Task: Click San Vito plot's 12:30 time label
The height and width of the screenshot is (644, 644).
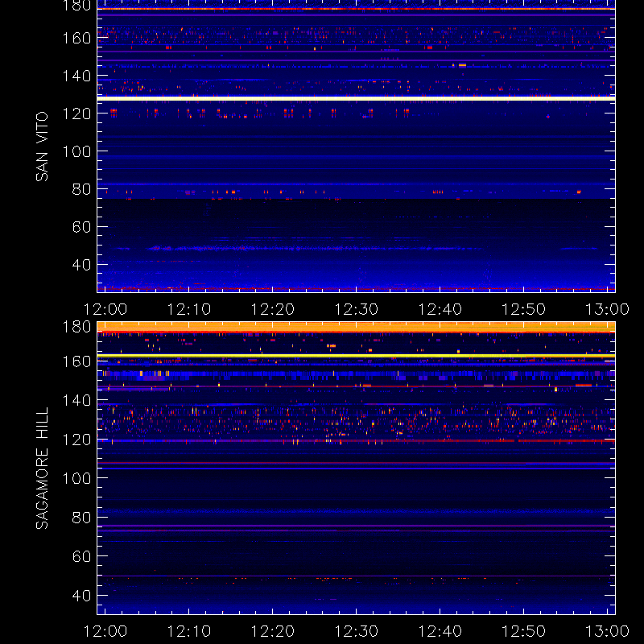Action: (357, 309)
